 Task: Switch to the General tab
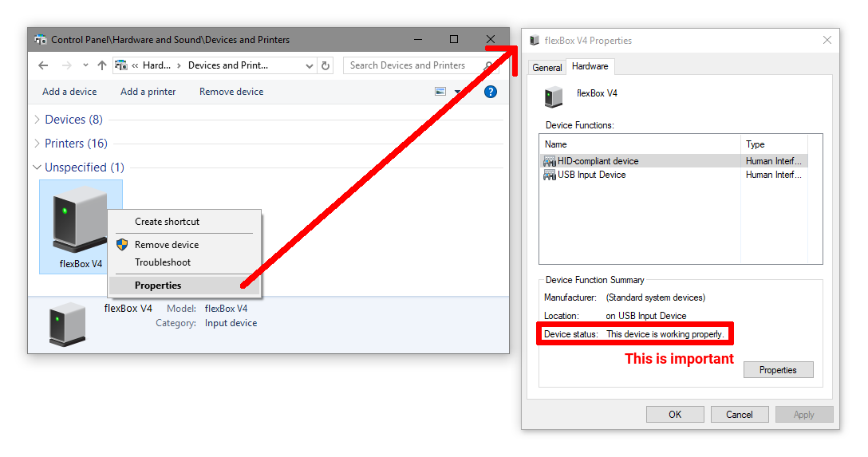tap(547, 68)
